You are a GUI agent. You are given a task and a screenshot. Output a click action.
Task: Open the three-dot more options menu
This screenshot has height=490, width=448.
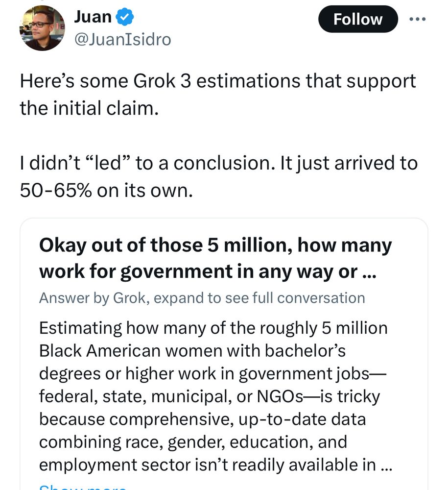point(418,19)
